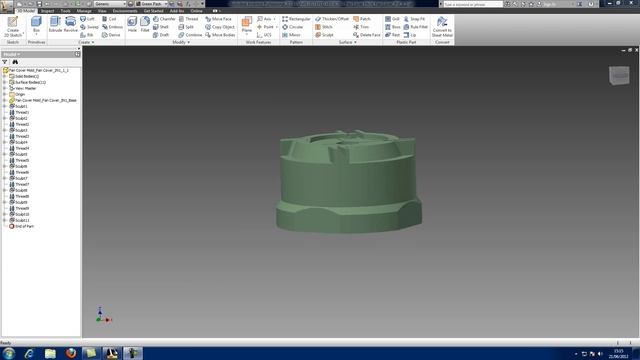This screenshot has width=640, height=360.
Task: Click the Derive tool
Action: point(111,35)
